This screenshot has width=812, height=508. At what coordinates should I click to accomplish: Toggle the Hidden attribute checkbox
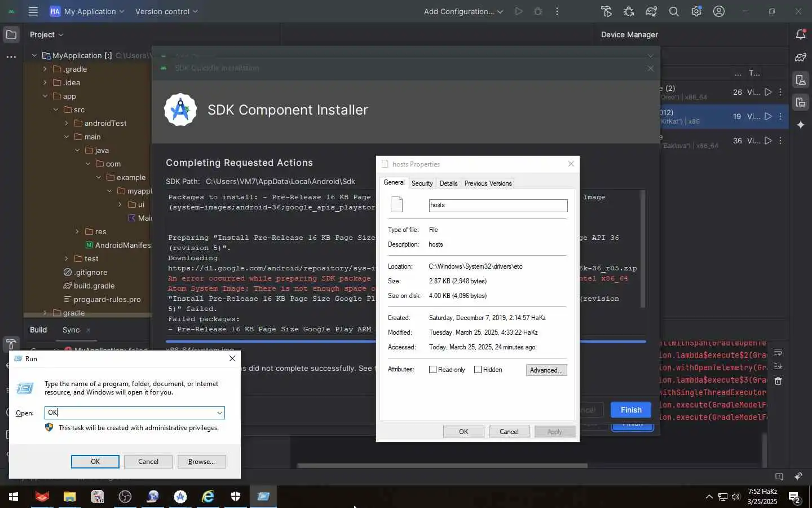coord(478,370)
